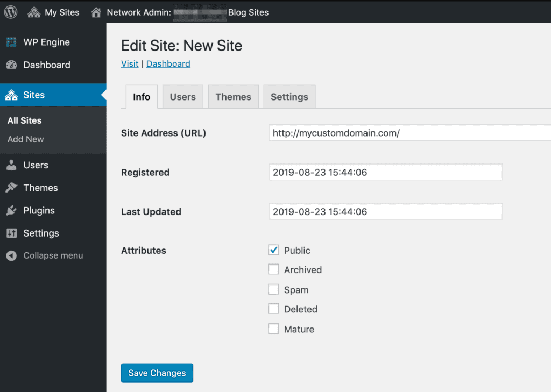
Task: Click the Site Address URL field
Action: pyautogui.click(x=409, y=133)
